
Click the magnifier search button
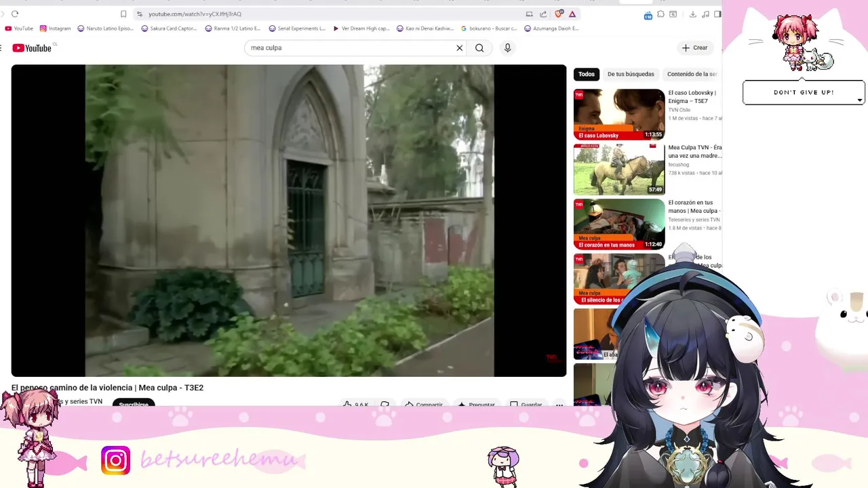click(x=479, y=48)
